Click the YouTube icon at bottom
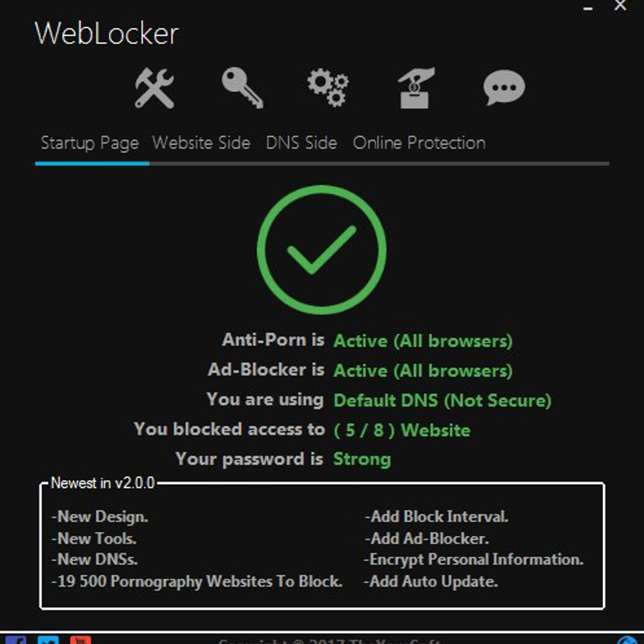The height and width of the screenshot is (644, 644). point(80,640)
